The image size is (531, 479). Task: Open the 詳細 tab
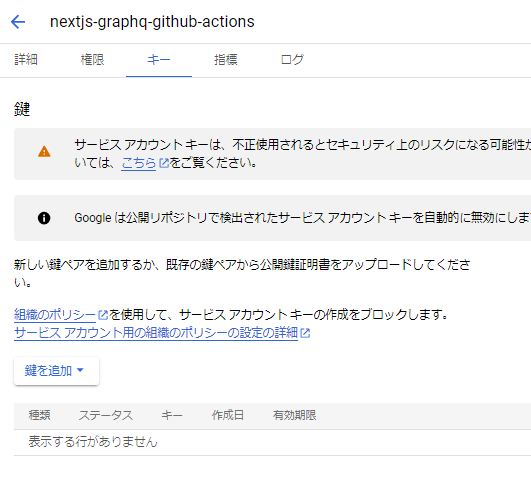(x=26, y=60)
